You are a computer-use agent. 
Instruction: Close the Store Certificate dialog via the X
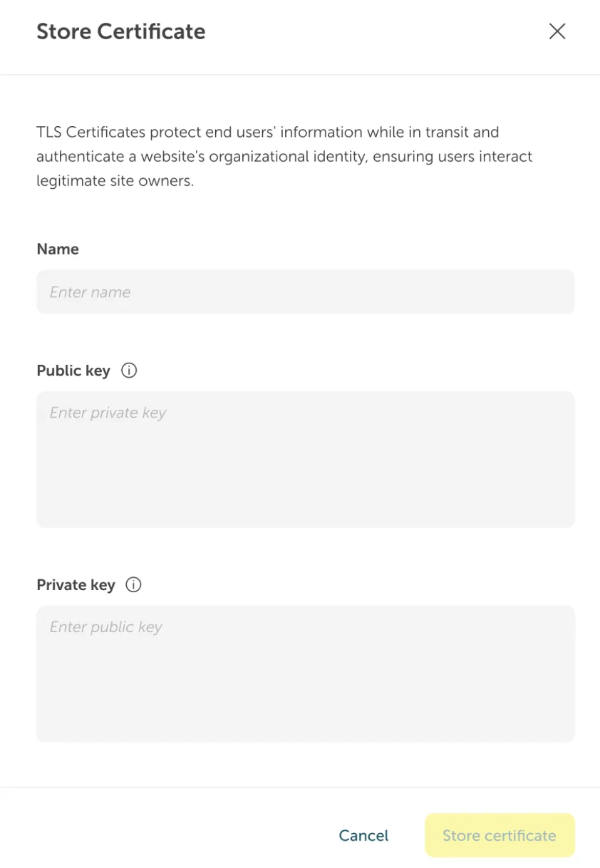557,31
